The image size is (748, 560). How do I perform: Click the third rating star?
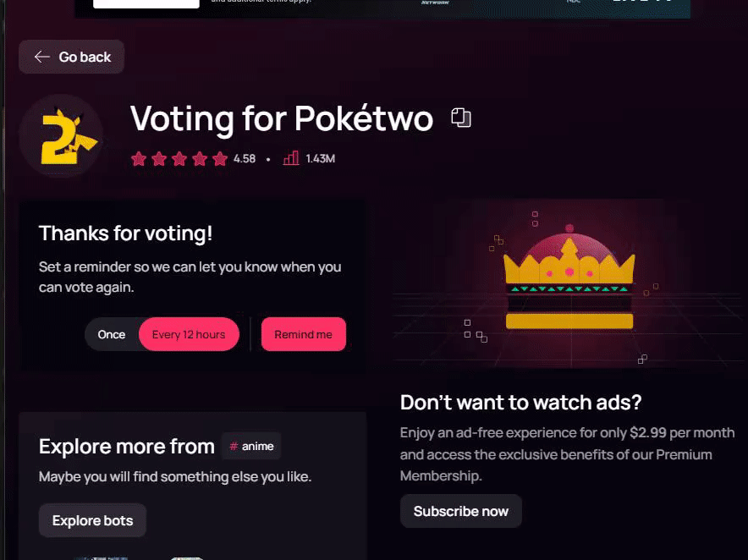click(179, 159)
